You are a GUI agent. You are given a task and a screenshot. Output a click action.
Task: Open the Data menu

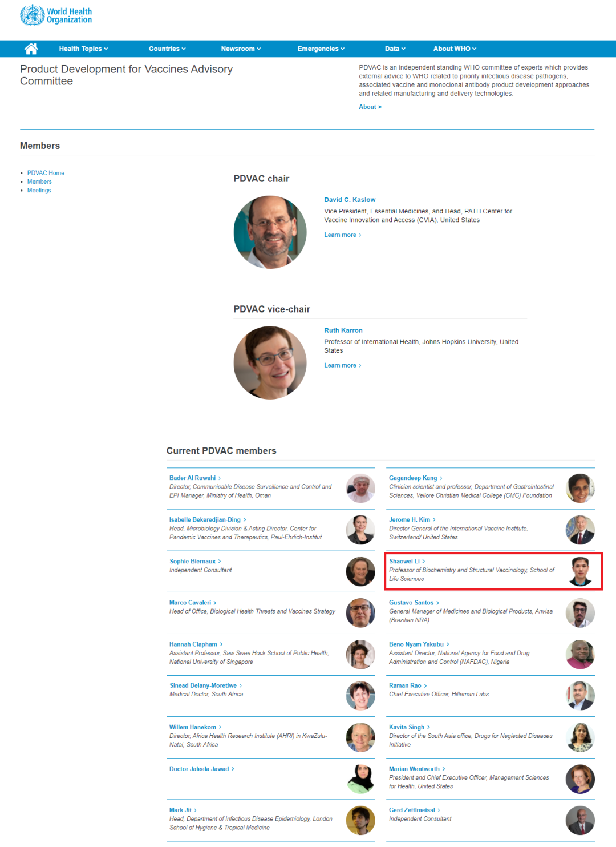point(395,49)
